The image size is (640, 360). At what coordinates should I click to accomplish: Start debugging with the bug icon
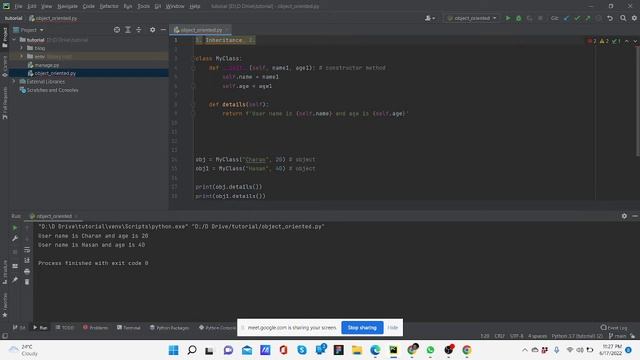pyautogui.click(x=519, y=18)
